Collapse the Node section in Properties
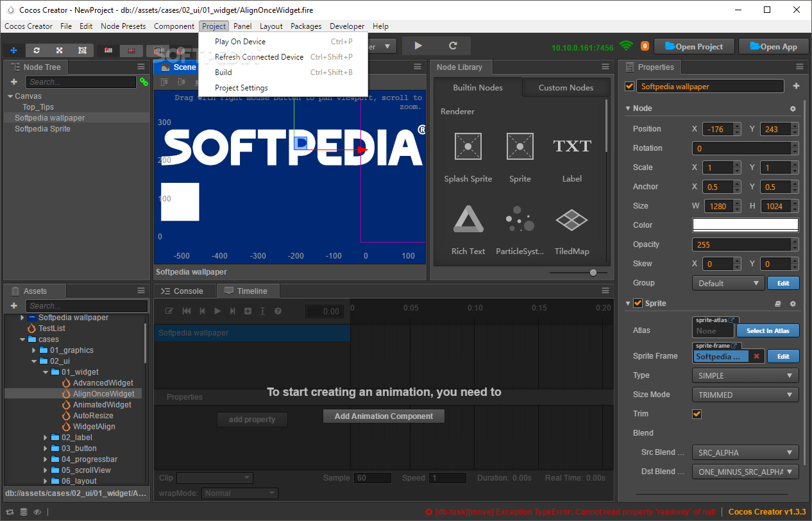This screenshot has width=812, height=521. pos(629,108)
